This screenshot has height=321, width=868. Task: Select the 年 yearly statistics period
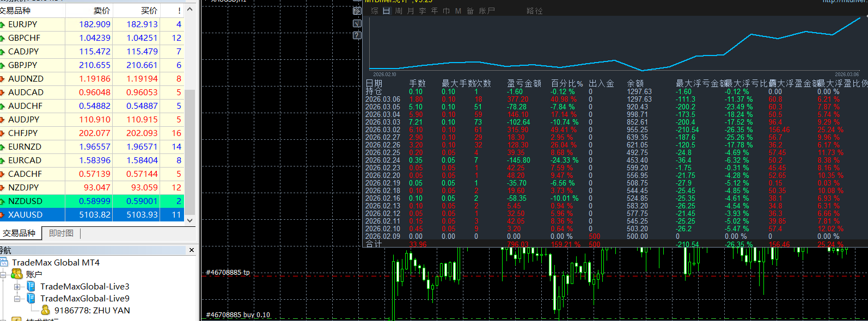435,11
